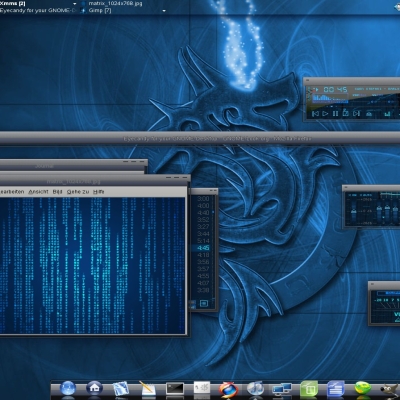
Task: Open the Gimp [7] dropdown in top panel
Action: coord(164,11)
